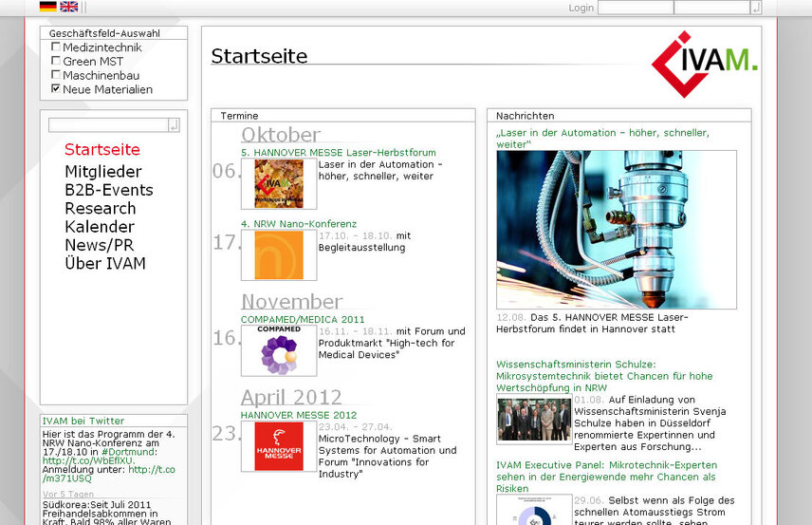The width and height of the screenshot is (812, 525).
Task: Open the Über IVAM menu entry
Action: coord(104,264)
